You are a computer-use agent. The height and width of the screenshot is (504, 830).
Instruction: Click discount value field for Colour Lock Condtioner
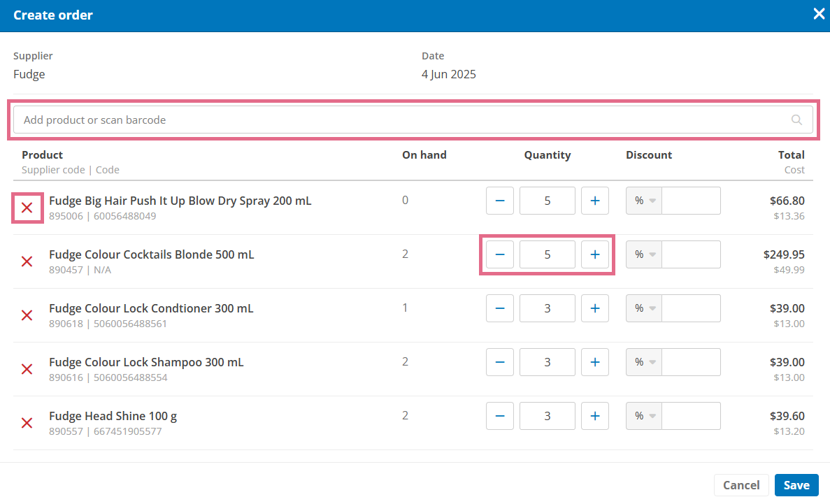(692, 308)
